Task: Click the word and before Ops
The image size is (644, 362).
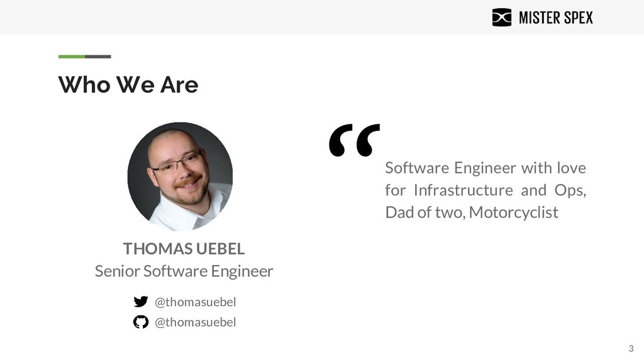Action: [533, 190]
